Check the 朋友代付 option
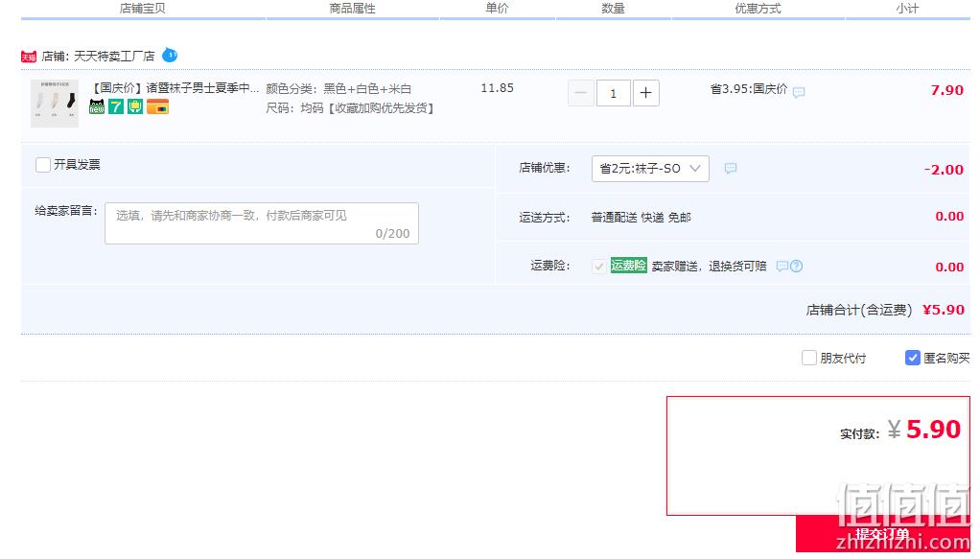This screenshot has width=980, height=559. coord(808,358)
